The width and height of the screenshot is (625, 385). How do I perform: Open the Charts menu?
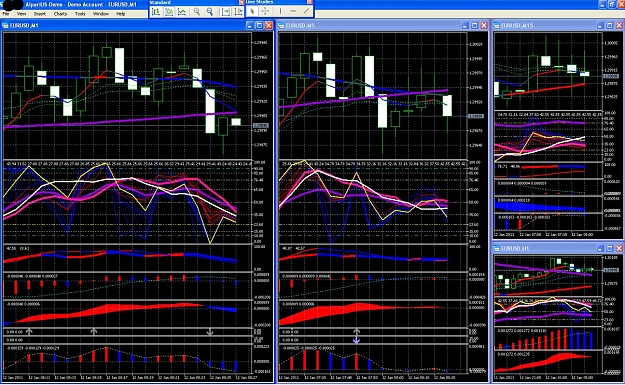(60, 14)
